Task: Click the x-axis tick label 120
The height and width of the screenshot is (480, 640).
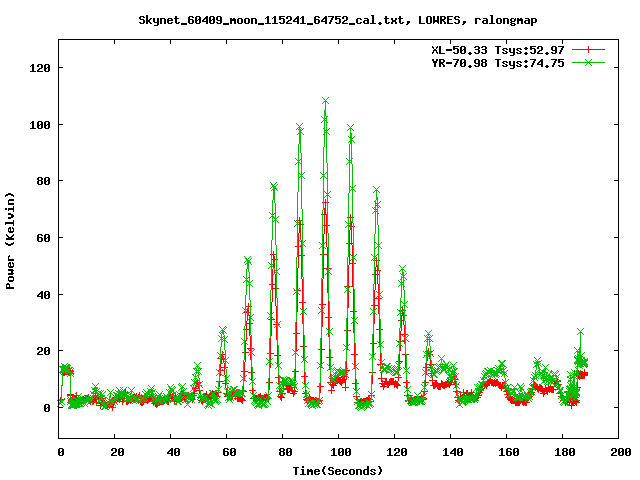Action: point(397,452)
